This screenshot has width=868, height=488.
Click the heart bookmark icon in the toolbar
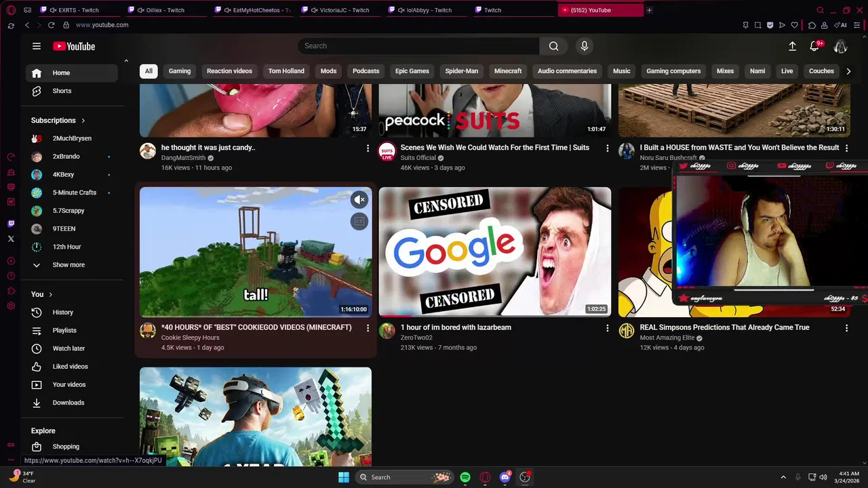[x=795, y=25]
